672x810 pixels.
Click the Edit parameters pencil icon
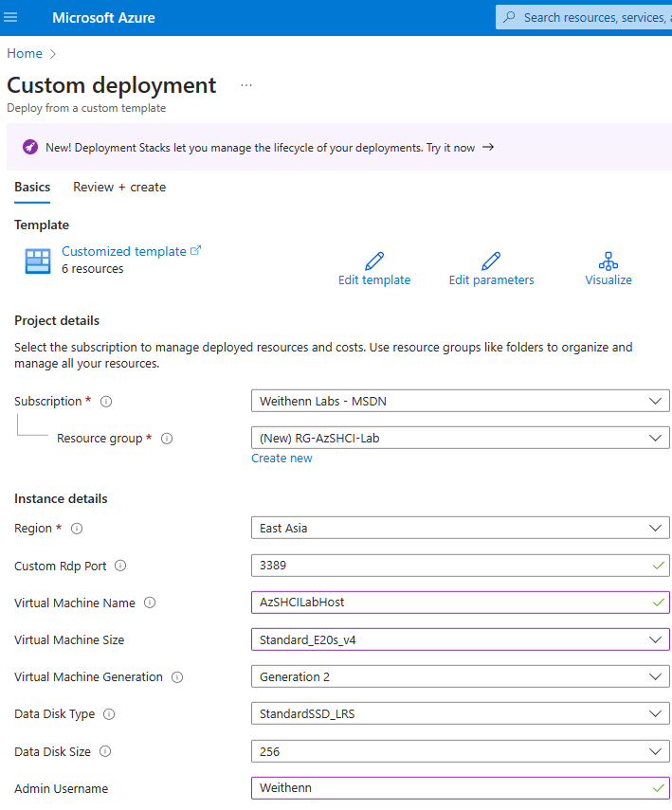coord(491,261)
